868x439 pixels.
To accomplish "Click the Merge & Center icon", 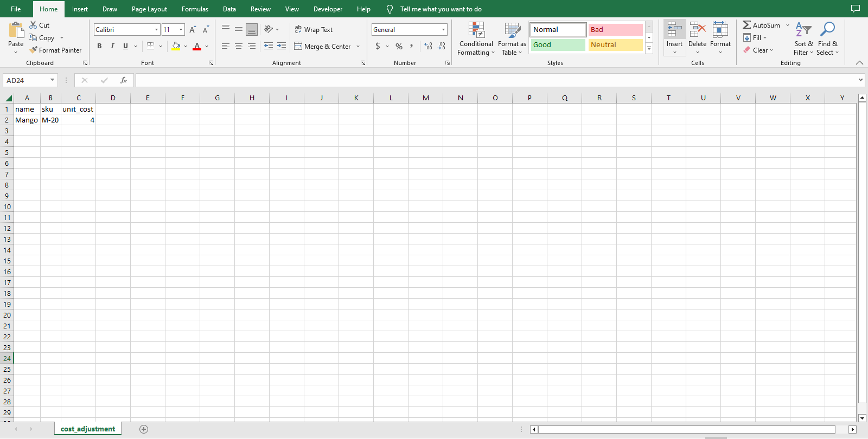I will [x=298, y=46].
